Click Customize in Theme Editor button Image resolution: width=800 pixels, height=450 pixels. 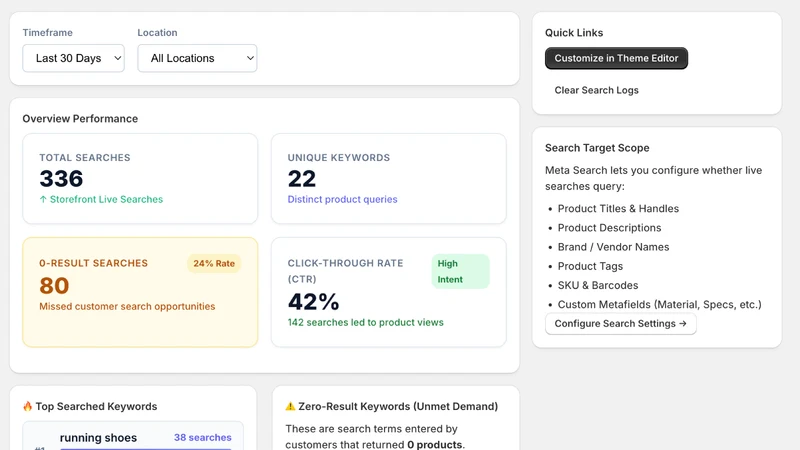pyautogui.click(x=616, y=58)
